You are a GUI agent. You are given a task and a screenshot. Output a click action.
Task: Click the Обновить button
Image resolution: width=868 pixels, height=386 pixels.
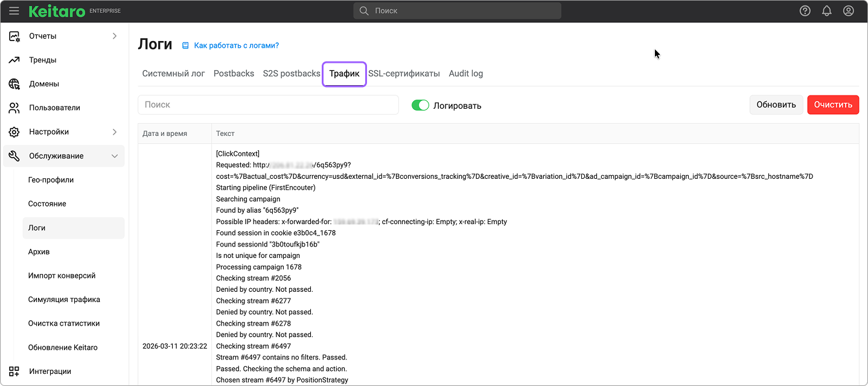point(776,105)
